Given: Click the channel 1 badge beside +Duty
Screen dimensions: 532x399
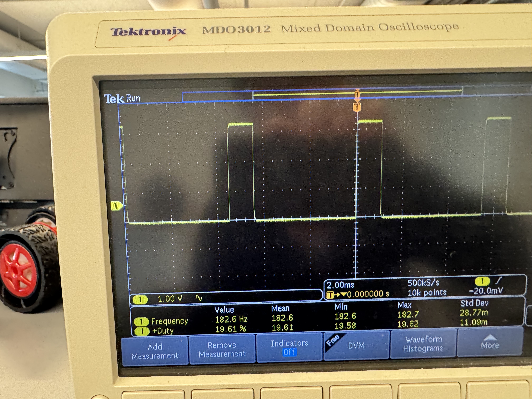Looking at the screenshot, I should pos(142,331).
